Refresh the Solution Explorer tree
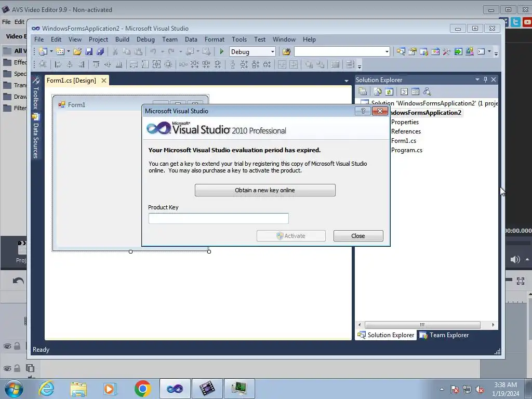This screenshot has width=532, height=399. tap(389, 91)
